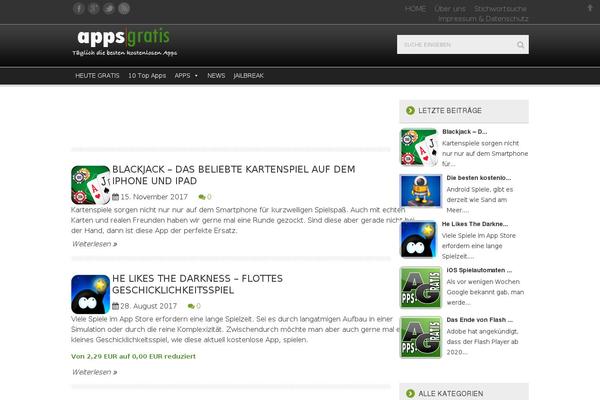Image resolution: width=600 pixels, height=400 pixels.
Task: Click excerpt Als vor wenigen Wochen in sidebar
Action: (485, 292)
